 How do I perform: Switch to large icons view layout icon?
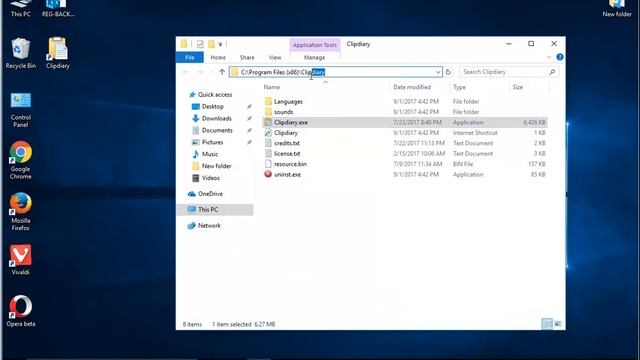558,324
